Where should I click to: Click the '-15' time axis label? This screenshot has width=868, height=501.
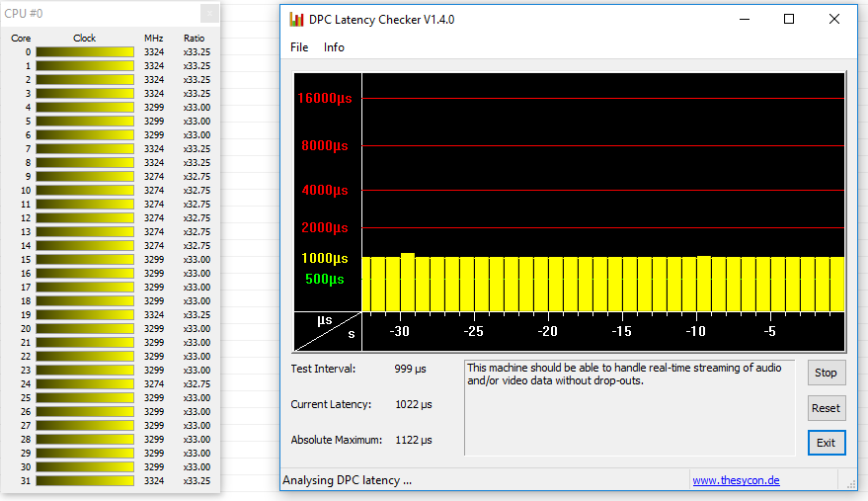(x=622, y=331)
